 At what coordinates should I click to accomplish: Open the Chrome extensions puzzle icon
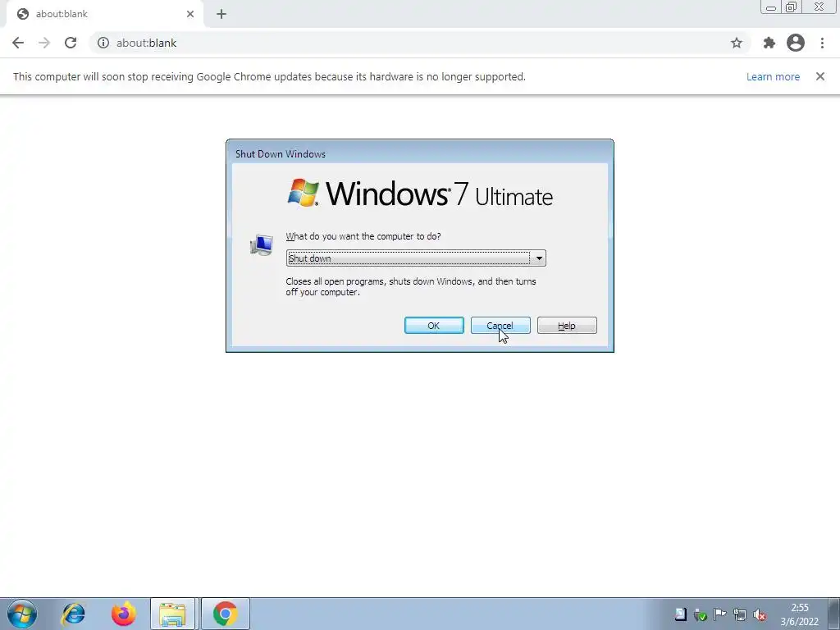pyautogui.click(x=769, y=43)
